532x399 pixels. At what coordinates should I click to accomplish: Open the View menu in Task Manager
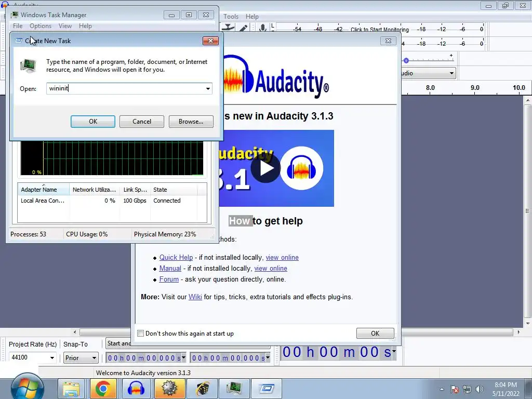pyautogui.click(x=65, y=26)
